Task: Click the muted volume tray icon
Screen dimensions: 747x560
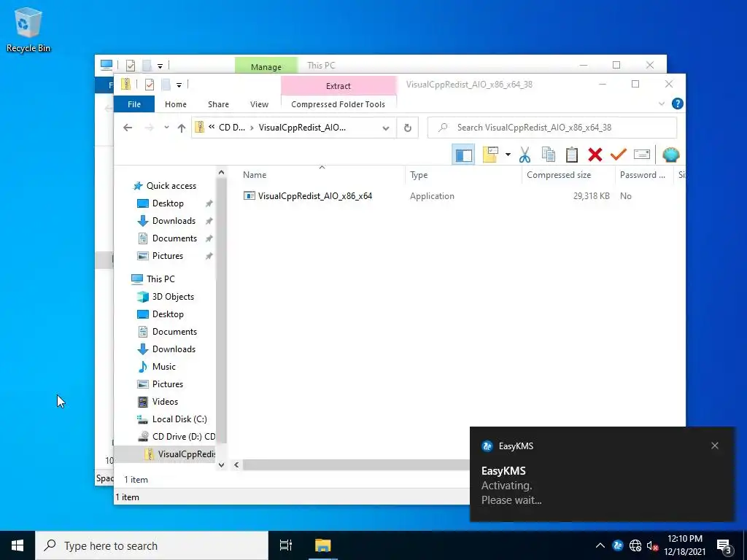Action: coord(652,545)
